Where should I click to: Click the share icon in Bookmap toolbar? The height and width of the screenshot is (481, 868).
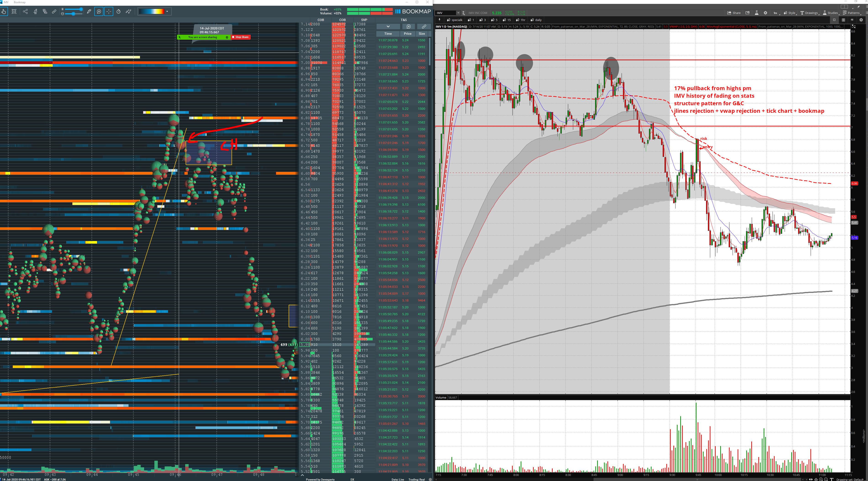[25, 11]
